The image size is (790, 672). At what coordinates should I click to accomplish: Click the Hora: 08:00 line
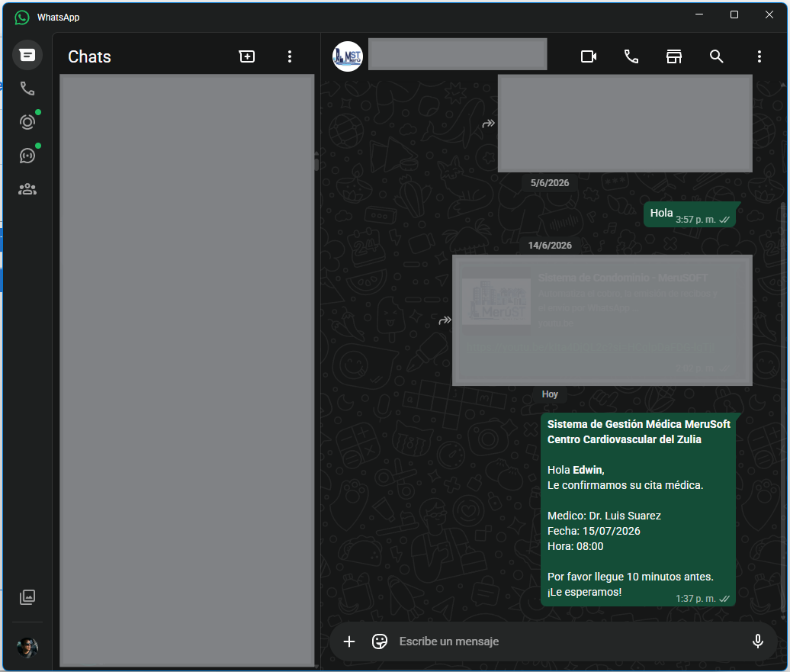(576, 546)
